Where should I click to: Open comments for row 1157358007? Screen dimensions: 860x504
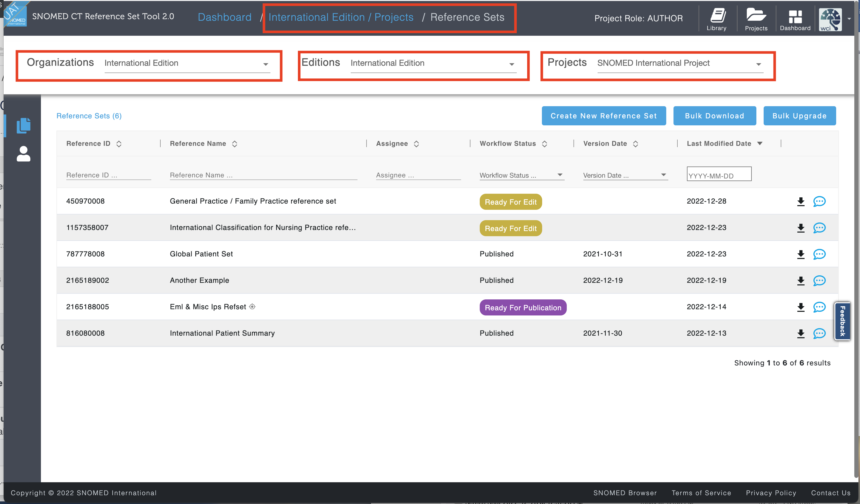tap(819, 228)
